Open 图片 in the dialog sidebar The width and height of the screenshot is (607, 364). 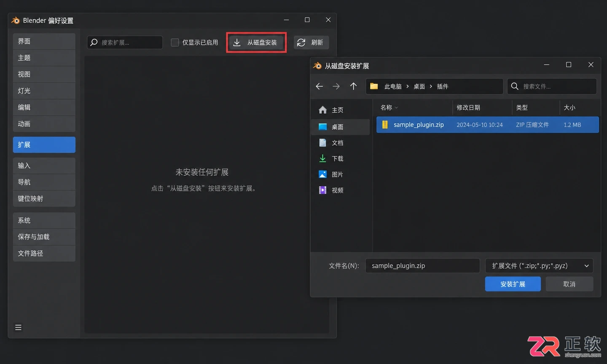click(x=340, y=174)
